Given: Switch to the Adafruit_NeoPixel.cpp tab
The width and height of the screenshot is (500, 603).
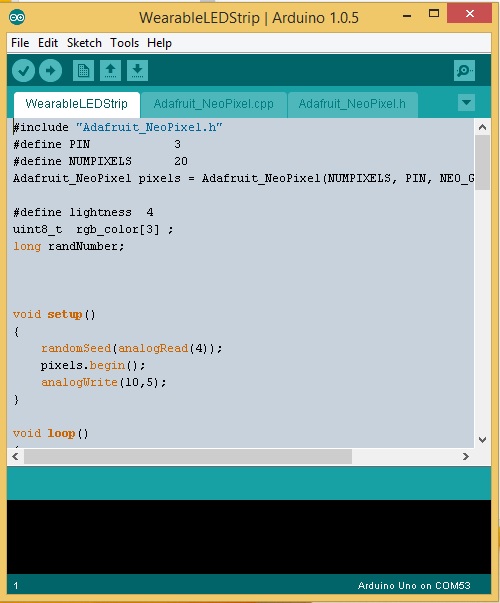Looking at the screenshot, I should (213, 104).
